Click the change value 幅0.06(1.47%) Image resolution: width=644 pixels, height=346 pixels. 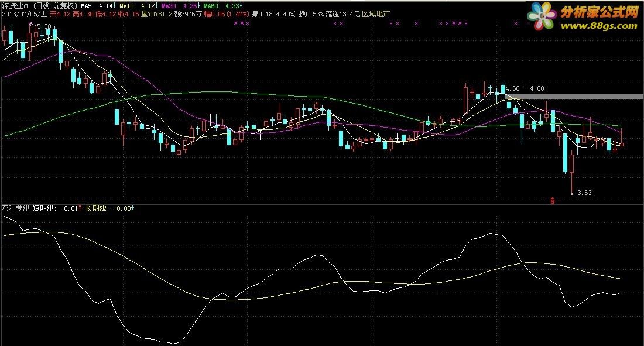(227, 14)
